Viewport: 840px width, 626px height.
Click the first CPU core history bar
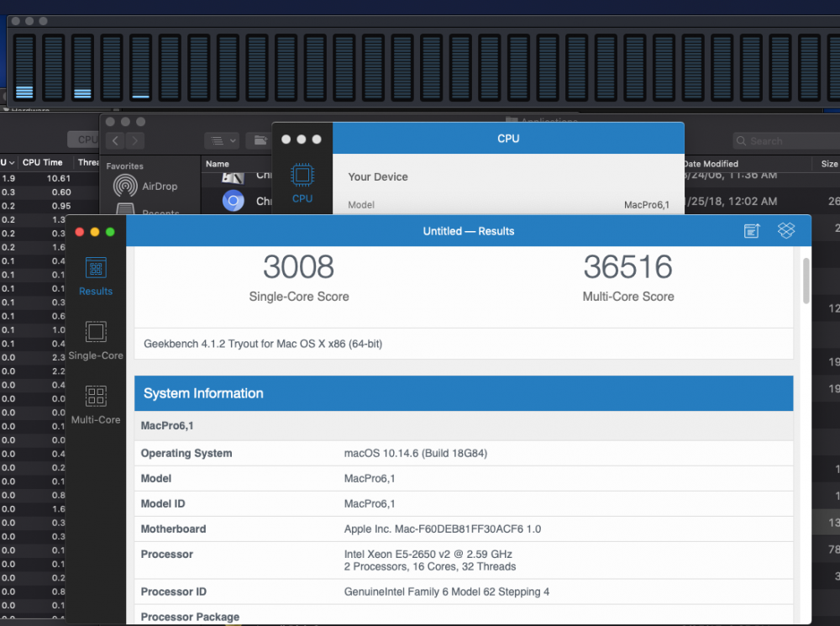pos(24,67)
